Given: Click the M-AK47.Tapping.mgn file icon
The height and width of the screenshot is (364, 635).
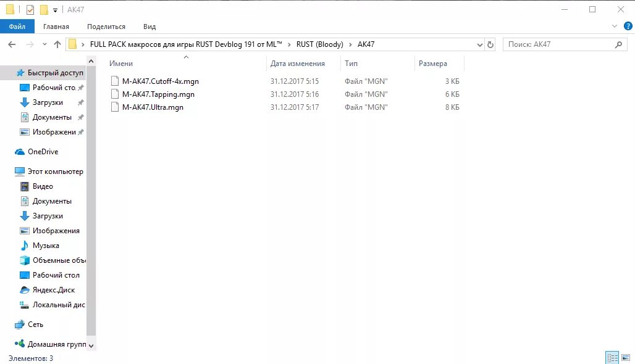Looking at the screenshot, I should [x=115, y=94].
